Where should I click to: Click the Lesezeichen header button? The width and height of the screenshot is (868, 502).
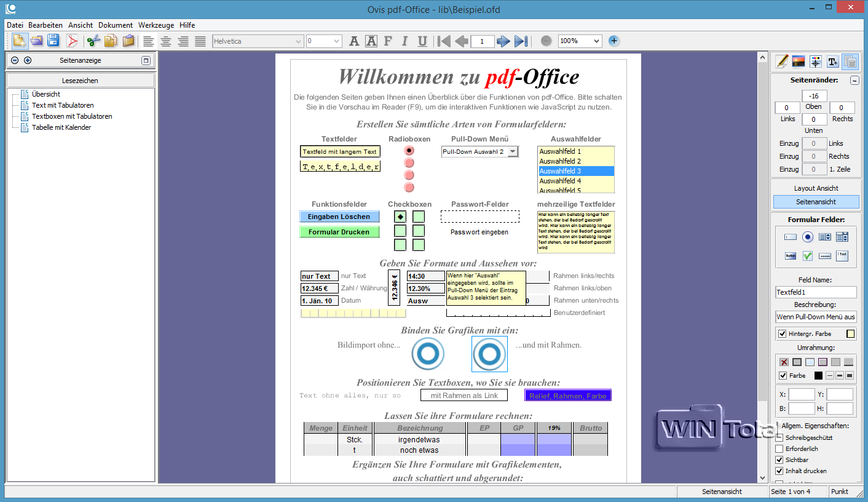pos(80,81)
